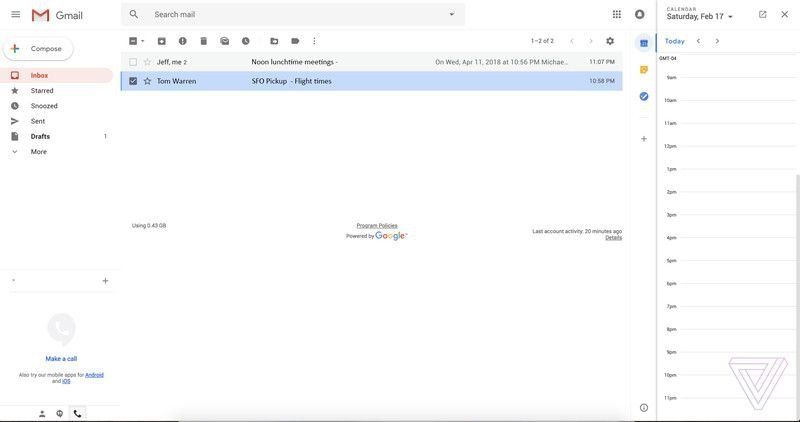
Task: Click the Compose button
Action: (38, 48)
